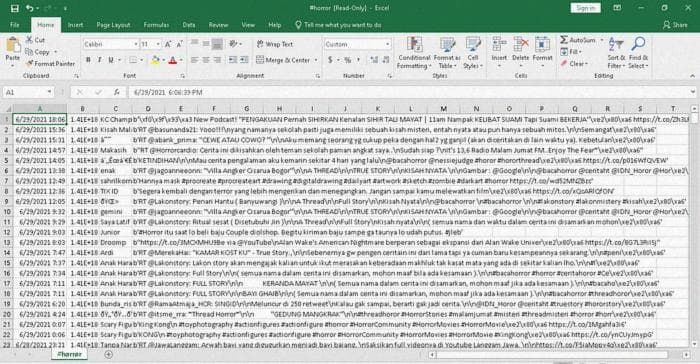The height and width of the screenshot is (364, 700).
Task: Open the Clear eraser menu
Action: pos(574,64)
